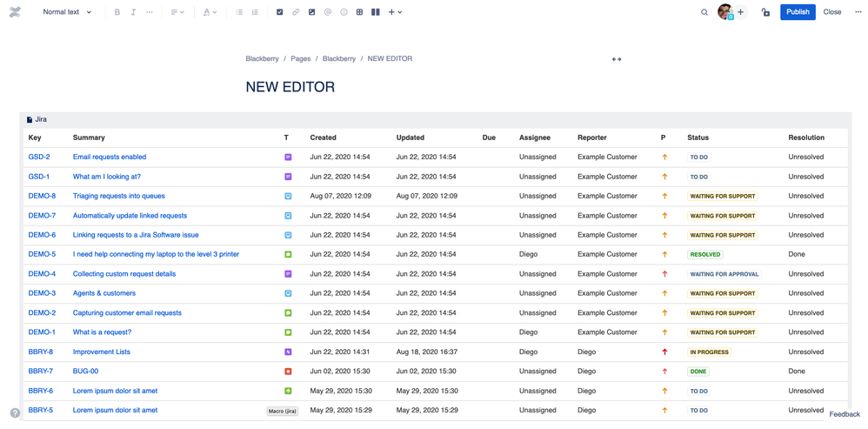Click 'Aug 18, 2020 16:37' updated date cell
The width and height of the screenshot is (868, 429).
pyautogui.click(x=427, y=352)
